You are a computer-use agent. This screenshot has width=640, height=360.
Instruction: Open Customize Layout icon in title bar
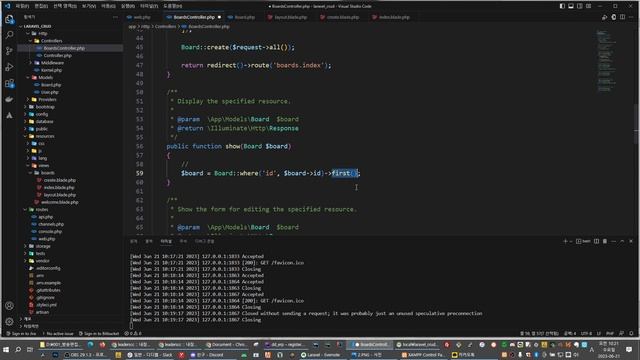(589, 6)
